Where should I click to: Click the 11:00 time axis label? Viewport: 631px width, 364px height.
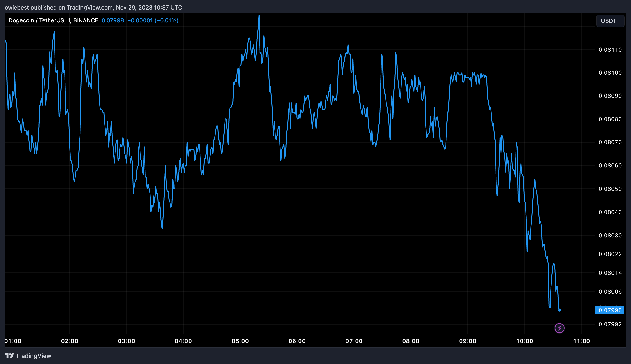coord(581,341)
